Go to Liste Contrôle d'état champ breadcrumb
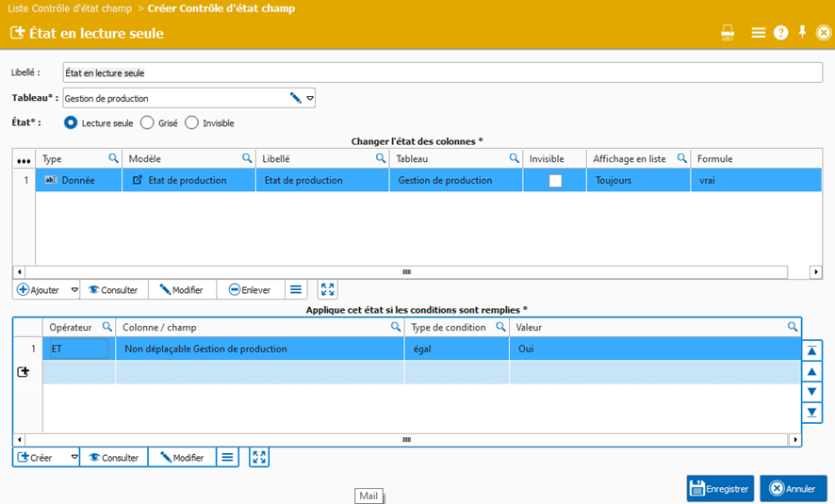This screenshot has width=835, height=504. coord(70,8)
